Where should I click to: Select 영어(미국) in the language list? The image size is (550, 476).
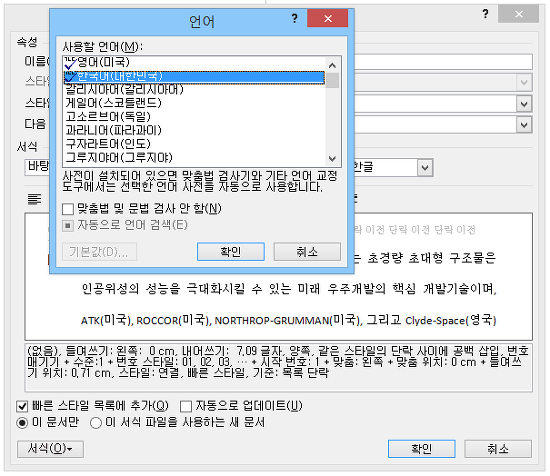tap(194, 62)
